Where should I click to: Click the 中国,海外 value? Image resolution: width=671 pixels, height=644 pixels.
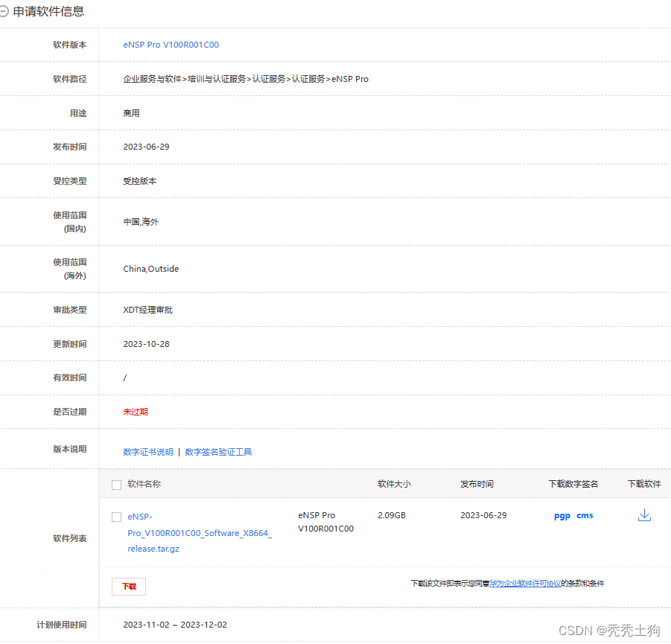pyautogui.click(x=141, y=222)
